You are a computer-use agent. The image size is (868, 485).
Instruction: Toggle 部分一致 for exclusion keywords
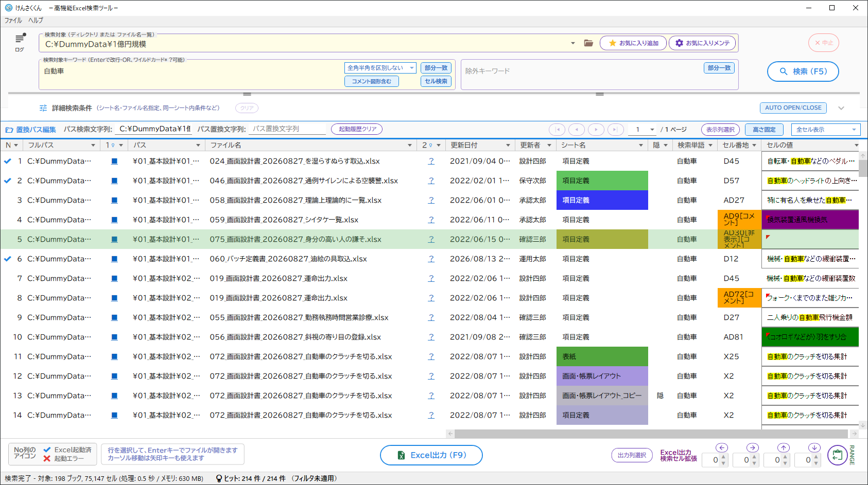click(719, 68)
